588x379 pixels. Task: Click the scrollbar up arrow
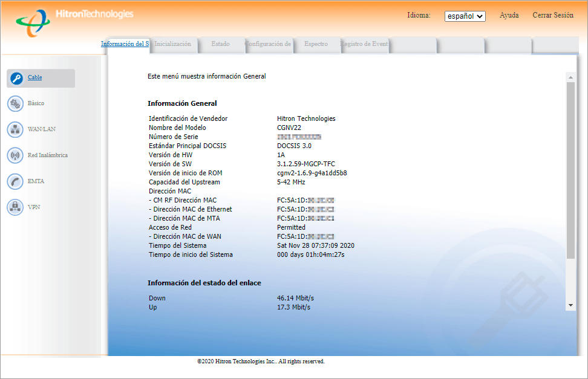point(570,77)
